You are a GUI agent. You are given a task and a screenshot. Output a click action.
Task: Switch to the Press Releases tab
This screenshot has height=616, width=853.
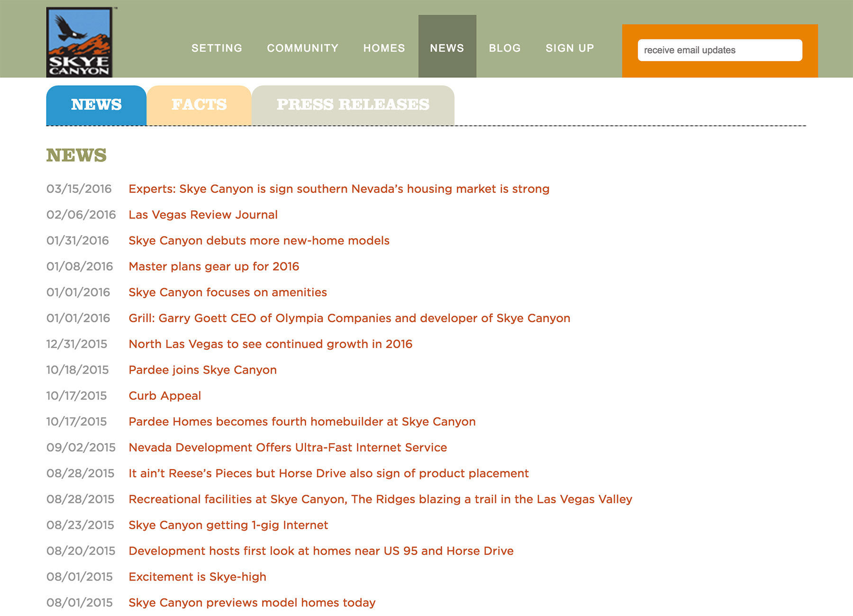353,105
